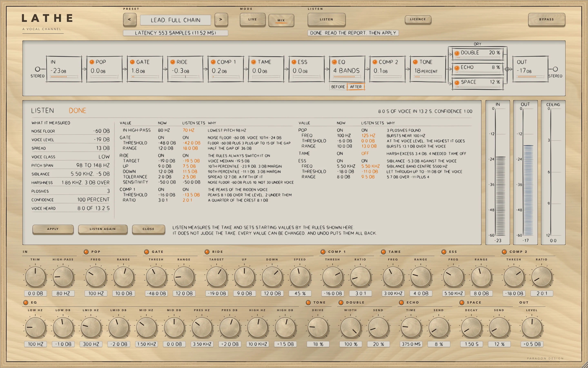Click the EQ PRES DB knob

(x=230, y=327)
